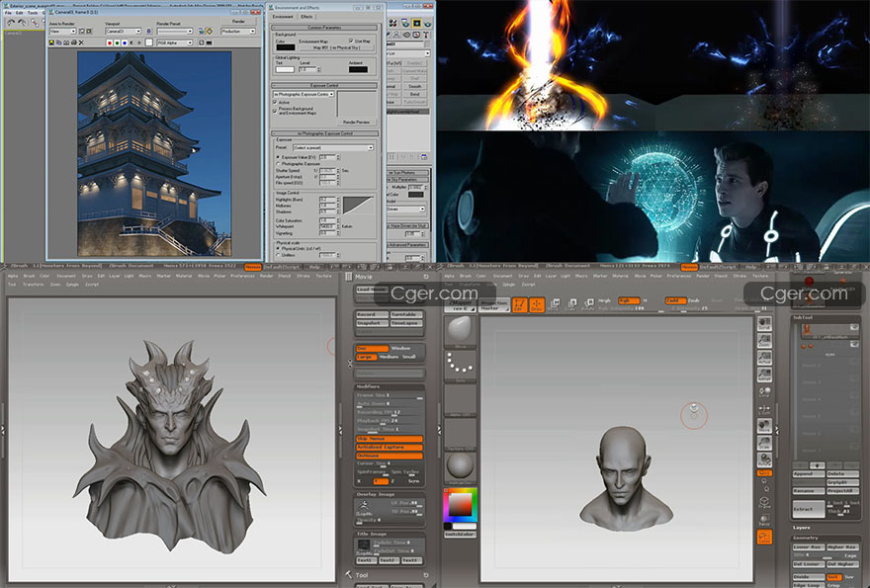The height and width of the screenshot is (588, 870).
Task: Toggle the blue channel button in render window
Action: (x=124, y=42)
